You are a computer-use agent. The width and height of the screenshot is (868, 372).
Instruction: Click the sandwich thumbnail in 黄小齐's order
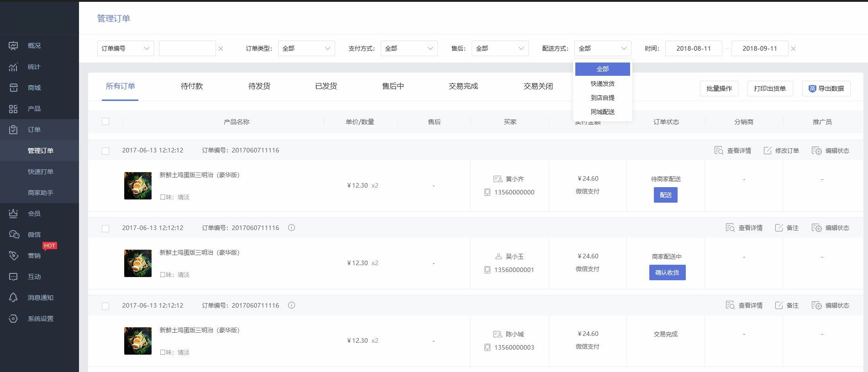138,186
